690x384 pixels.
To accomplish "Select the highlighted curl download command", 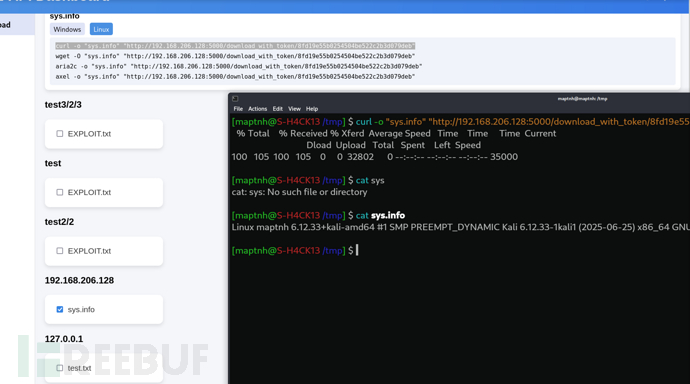I will [x=235, y=46].
